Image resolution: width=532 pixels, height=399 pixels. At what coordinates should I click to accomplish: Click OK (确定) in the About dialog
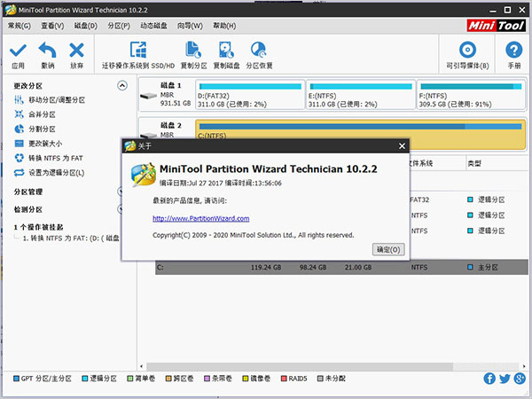388,250
